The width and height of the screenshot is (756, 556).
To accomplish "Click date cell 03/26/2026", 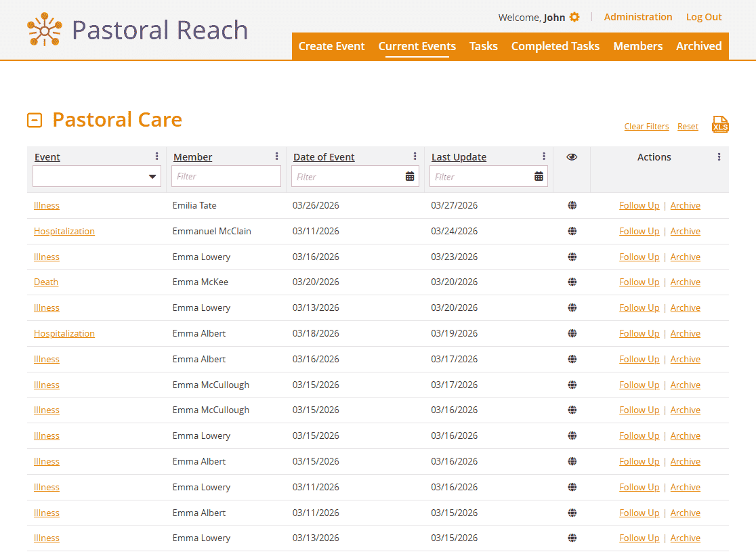I will click(x=316, y=205).
